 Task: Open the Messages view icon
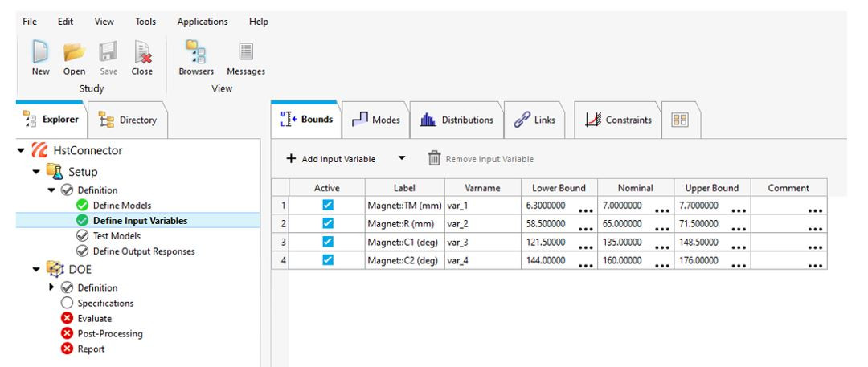245,52
